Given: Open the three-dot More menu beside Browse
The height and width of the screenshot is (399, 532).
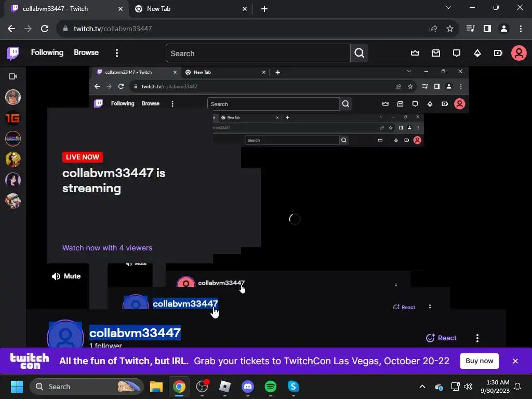Looking at the screenshot, I should (117, 53).
